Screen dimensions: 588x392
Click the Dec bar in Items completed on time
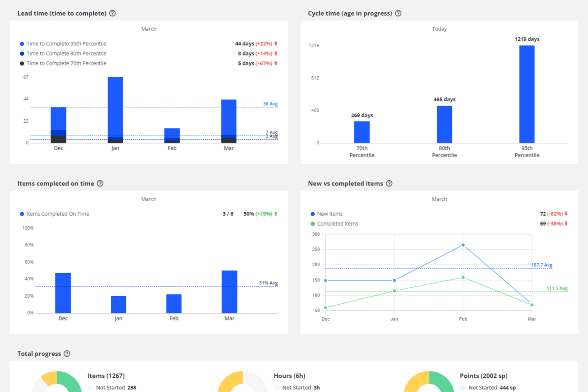point(63,293)
